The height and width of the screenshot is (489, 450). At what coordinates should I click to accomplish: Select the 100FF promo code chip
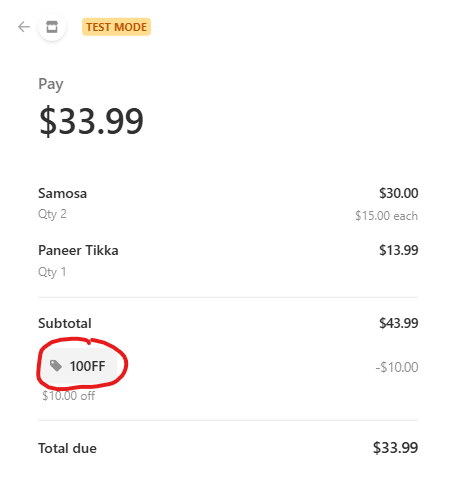coord(80,366)
